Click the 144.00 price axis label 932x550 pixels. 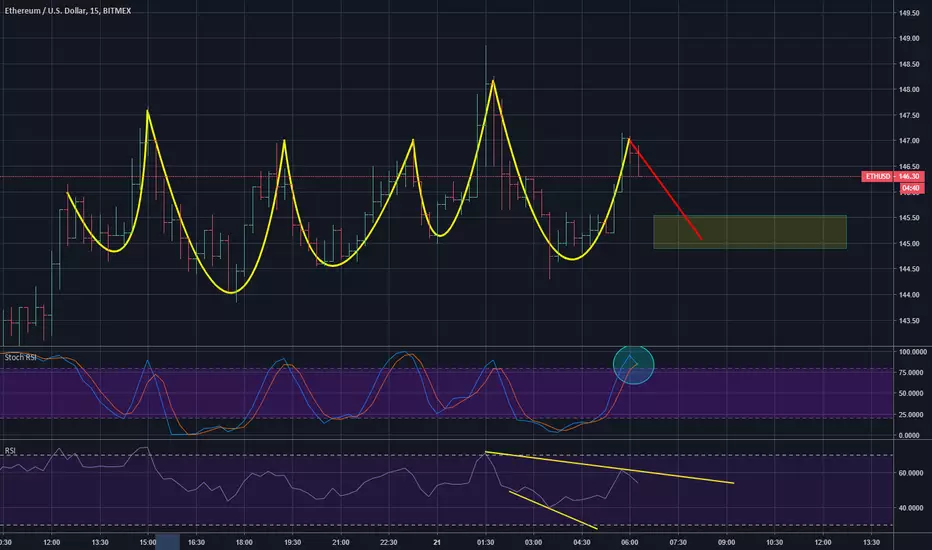[909, 294]
